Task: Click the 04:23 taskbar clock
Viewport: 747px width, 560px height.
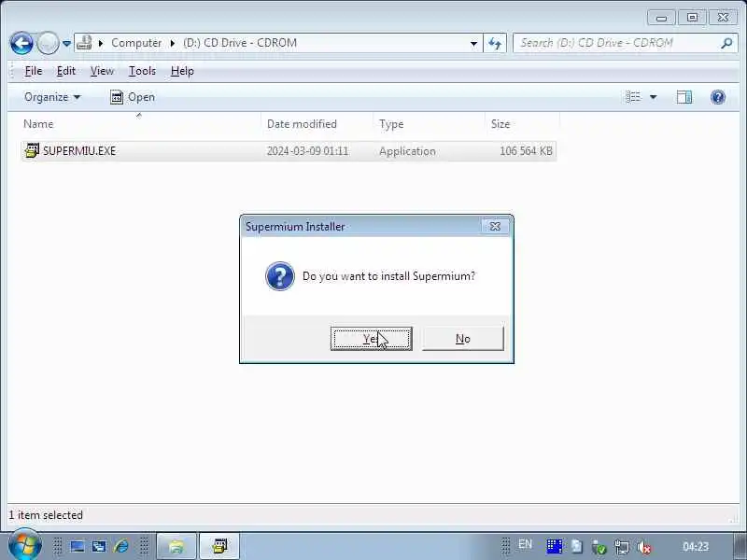Action: point(696,547)
